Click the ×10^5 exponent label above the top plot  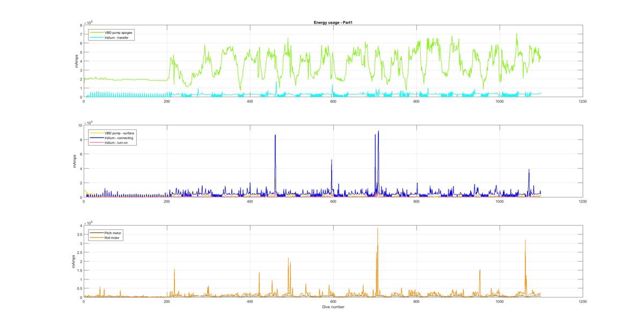point(89,22)
